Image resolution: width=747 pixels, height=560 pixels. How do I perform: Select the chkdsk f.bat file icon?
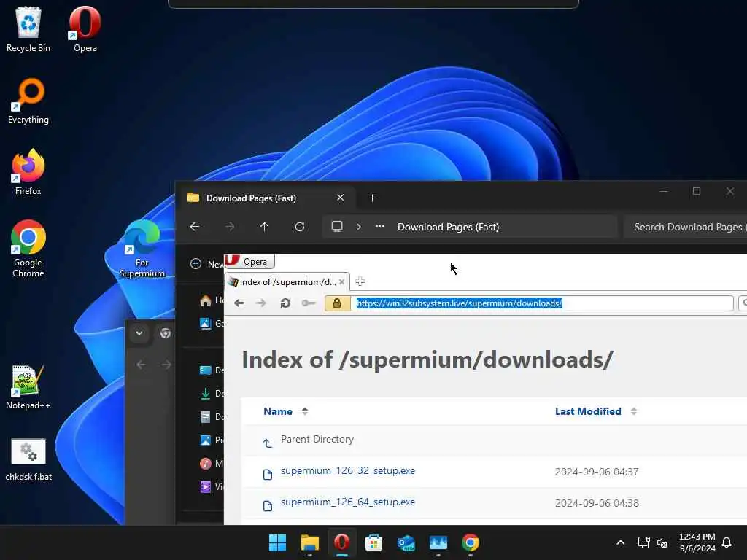tap(28, 459)
